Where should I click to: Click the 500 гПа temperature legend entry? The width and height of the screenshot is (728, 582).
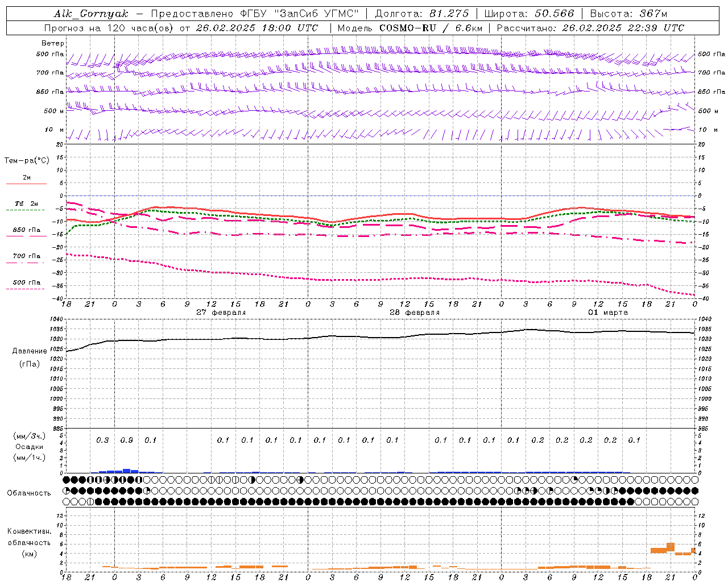(27, 282)
